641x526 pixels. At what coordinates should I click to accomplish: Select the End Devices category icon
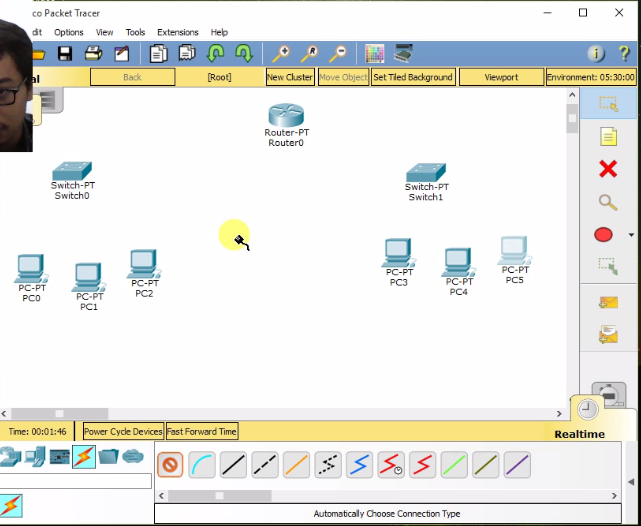[35, 457]
